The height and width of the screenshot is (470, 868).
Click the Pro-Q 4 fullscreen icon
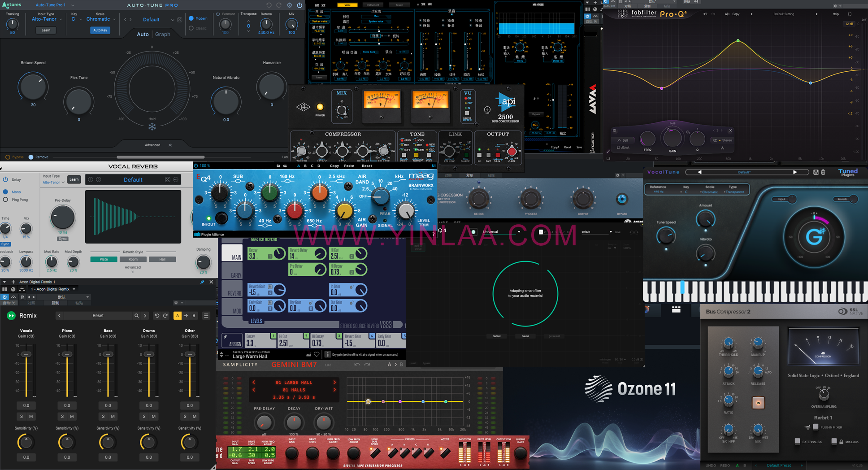pyautogui.click(x=849, y=14)
